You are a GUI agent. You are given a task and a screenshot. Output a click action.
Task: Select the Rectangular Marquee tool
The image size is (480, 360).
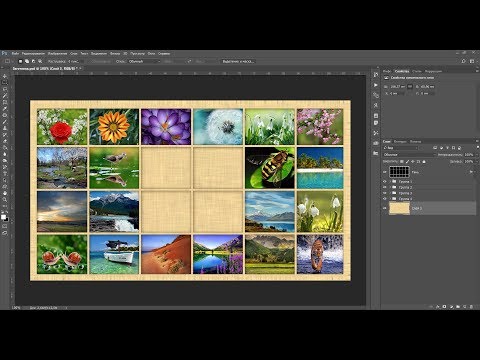point(5,82)
